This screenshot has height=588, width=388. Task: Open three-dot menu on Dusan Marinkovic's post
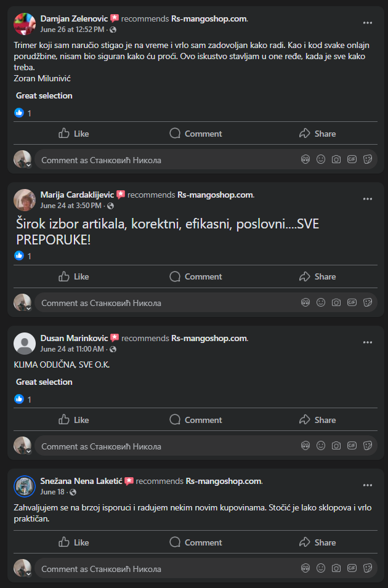[x=368, y=342]
